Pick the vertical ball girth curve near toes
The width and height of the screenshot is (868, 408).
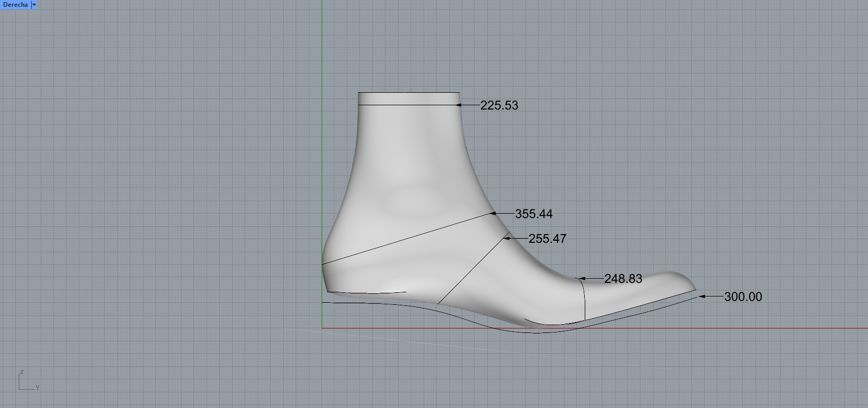pyautogui.click(x=584, y=300)
